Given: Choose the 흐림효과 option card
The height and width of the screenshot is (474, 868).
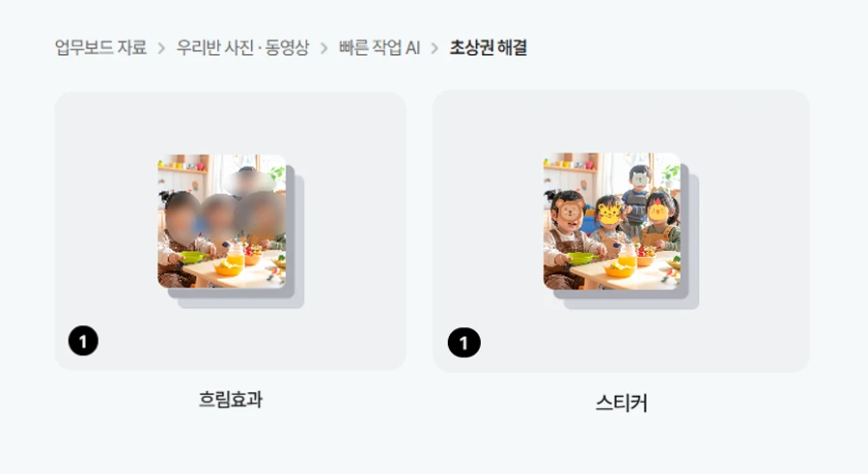Looking at the screenshot, I should click(x=231, y=231).
